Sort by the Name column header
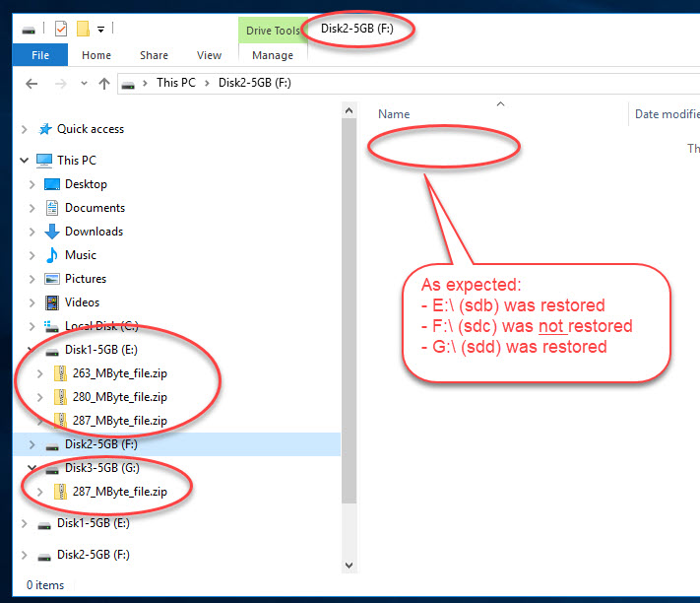This screenshot has height=603, width=700. click(394, 114)
